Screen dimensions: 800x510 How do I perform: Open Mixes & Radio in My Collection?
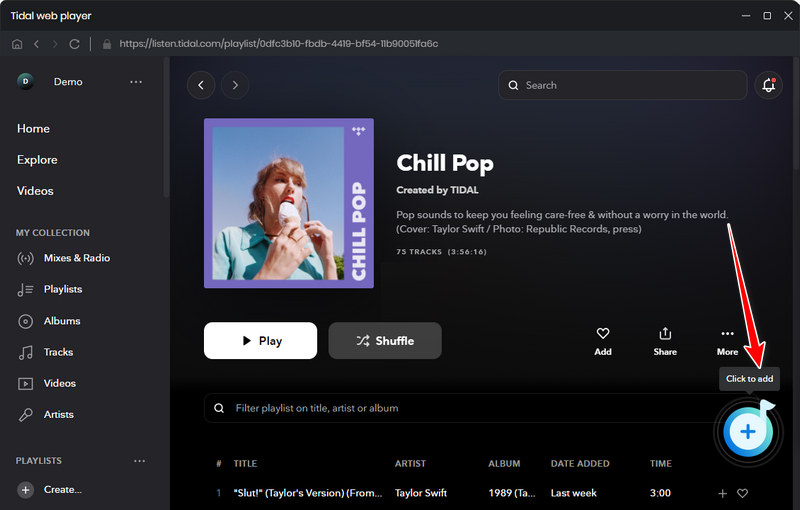64,258
